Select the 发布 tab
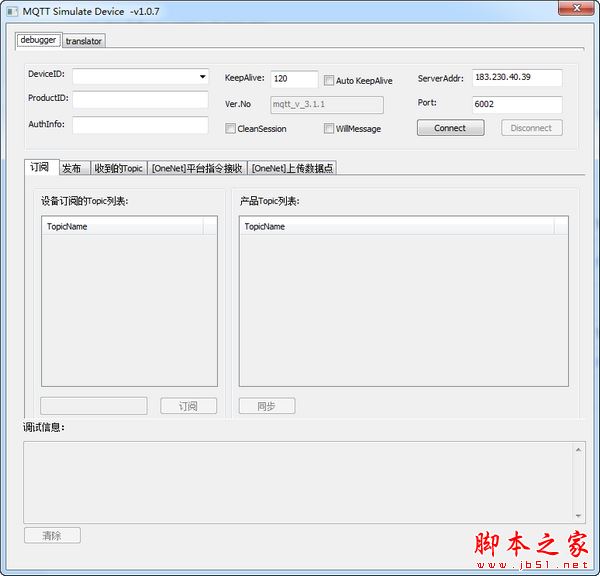Screen dimensions: 600x576 point(75,168)
